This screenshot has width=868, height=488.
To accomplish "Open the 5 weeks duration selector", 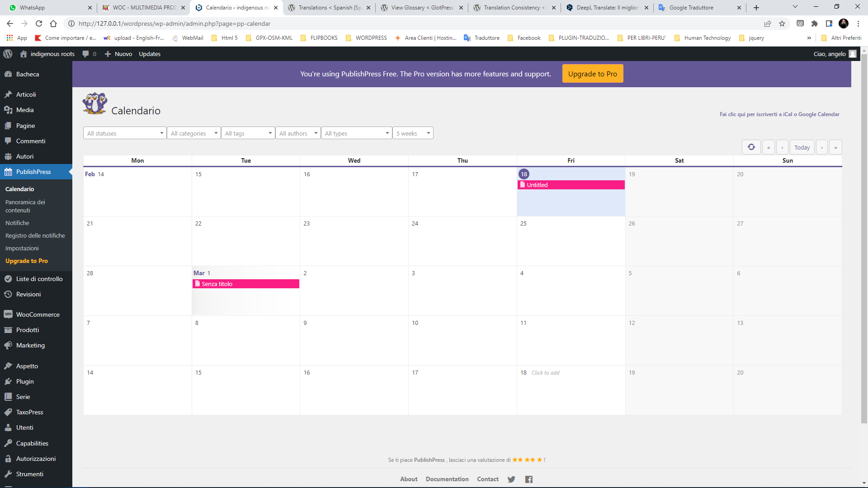I will [x=412, y=133].
